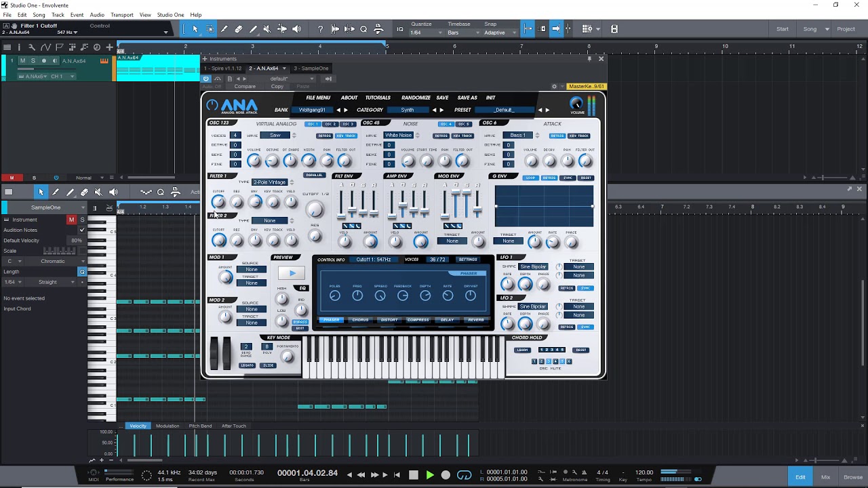Screen dimensions: 868x488
Task: Select the Listen speaker tool in the main toolbar
Action: 296,29
